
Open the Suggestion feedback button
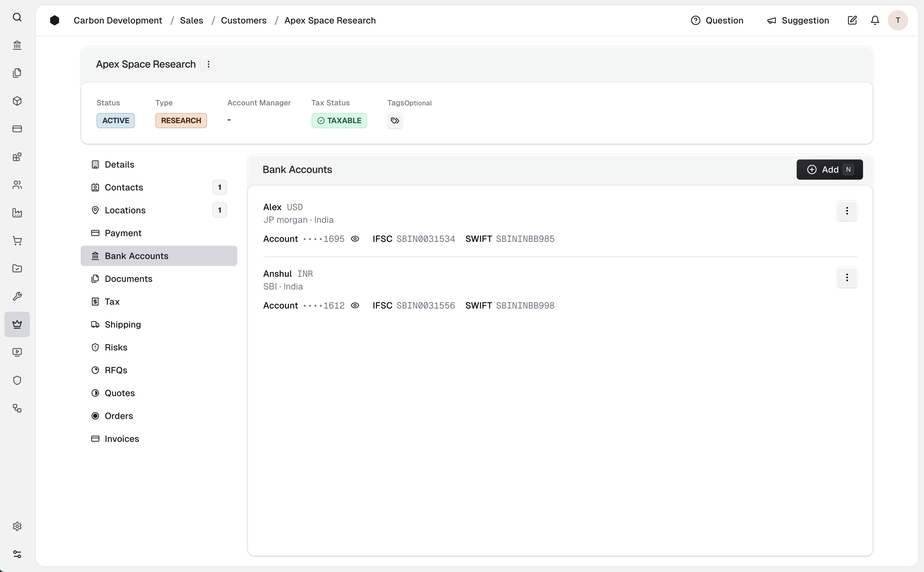(798, 20)
